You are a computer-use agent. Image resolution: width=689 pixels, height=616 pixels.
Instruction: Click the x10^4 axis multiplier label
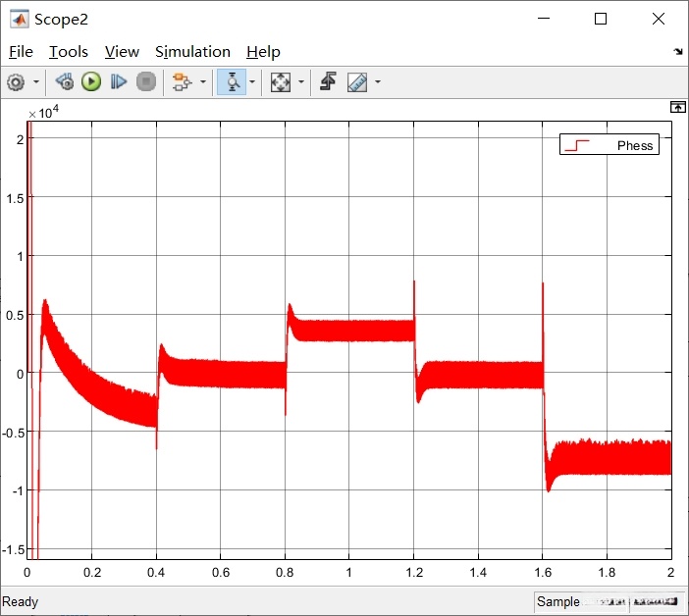point(43,113)
